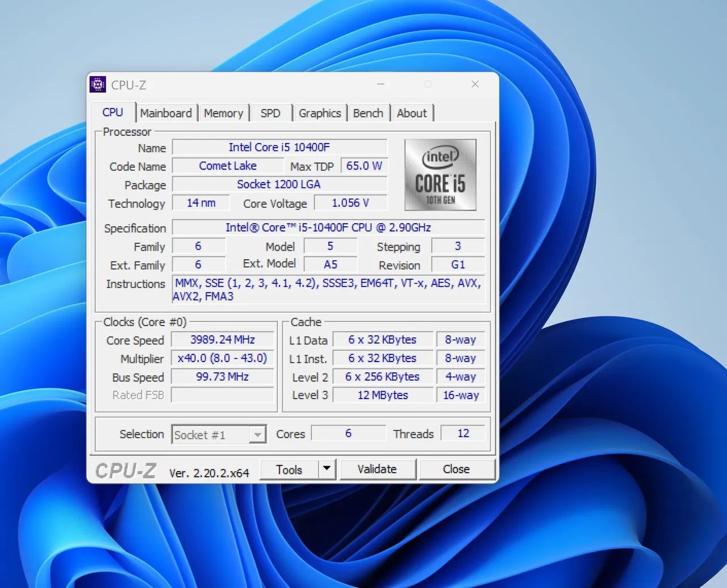Click the Cores value '6'

[x=348, y=433]
